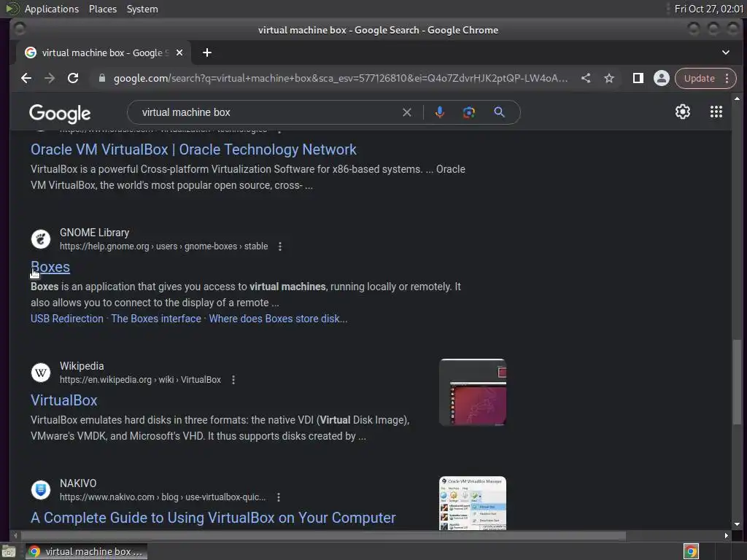Click the clock showing Fri Oct 27

[x=708, y=9]
